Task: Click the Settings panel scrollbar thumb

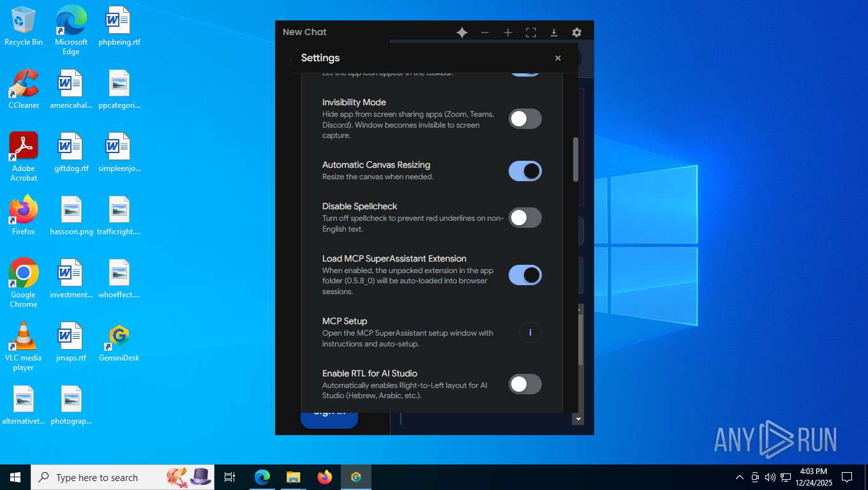Action: click(x=576, y=160)
